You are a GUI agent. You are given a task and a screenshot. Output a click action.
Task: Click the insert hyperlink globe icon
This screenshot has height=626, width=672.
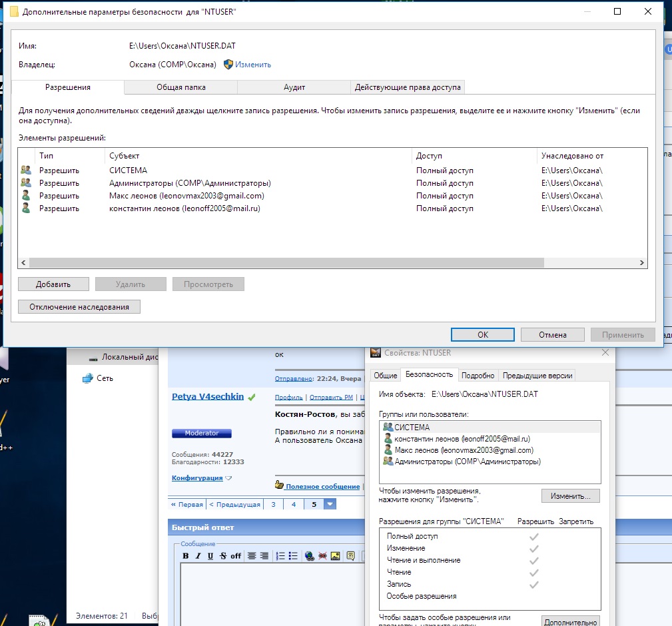(309, 555)
